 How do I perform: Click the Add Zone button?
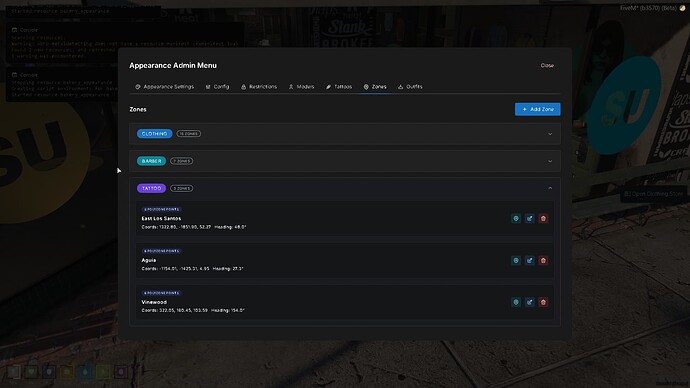pos(537,109)
